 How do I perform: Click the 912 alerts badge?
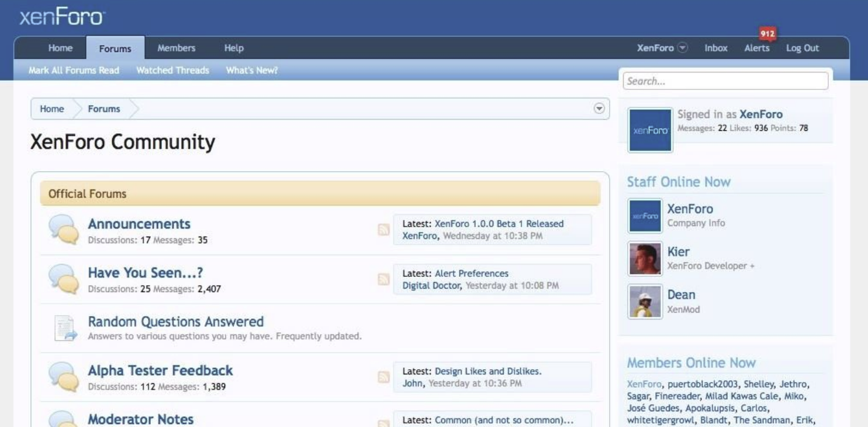click(767, 34)
